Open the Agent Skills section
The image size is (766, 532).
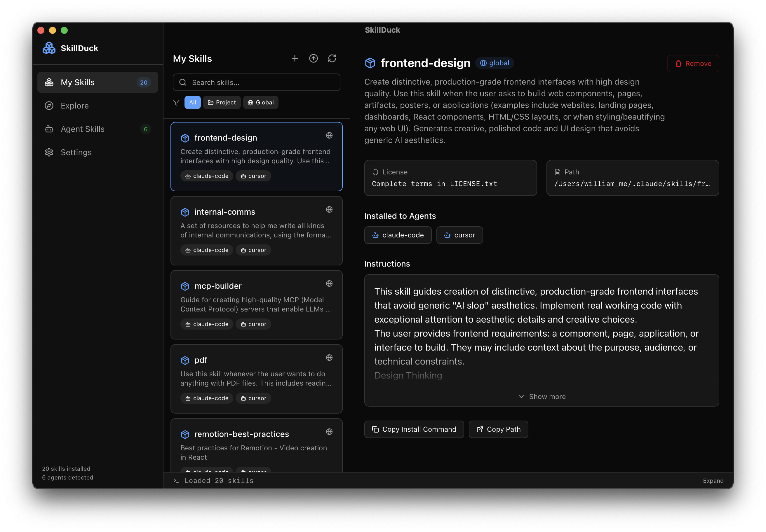point(83,129)
